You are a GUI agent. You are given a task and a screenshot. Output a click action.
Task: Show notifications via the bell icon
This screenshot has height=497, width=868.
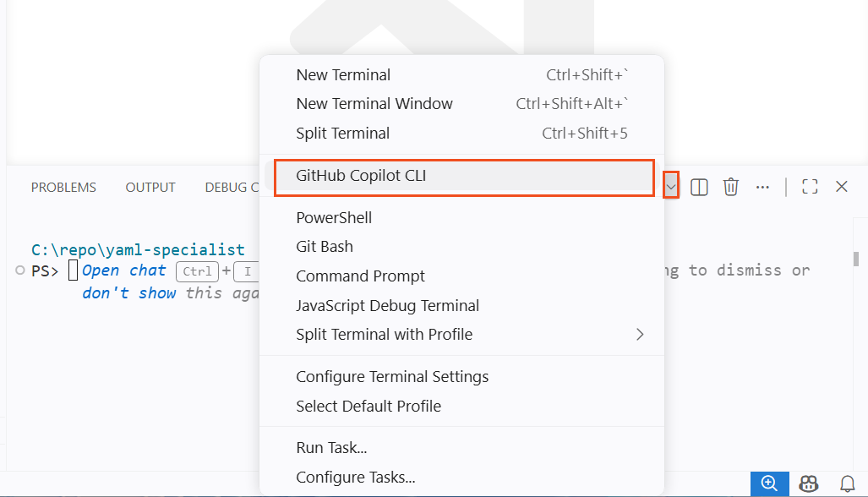click(x=847, y=483)
